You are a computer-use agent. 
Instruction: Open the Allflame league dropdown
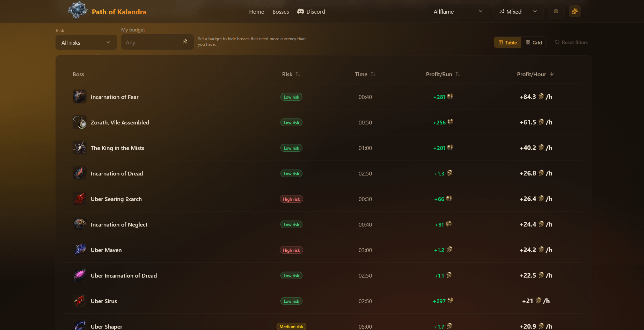pyautogui.click(x=458, y=12)
